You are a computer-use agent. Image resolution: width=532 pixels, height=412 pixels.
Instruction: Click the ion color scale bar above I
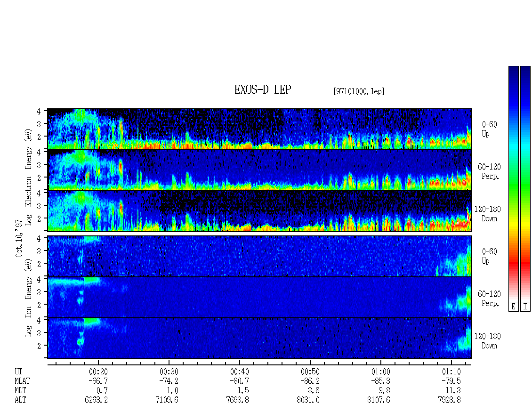click(x=525, y=183)
